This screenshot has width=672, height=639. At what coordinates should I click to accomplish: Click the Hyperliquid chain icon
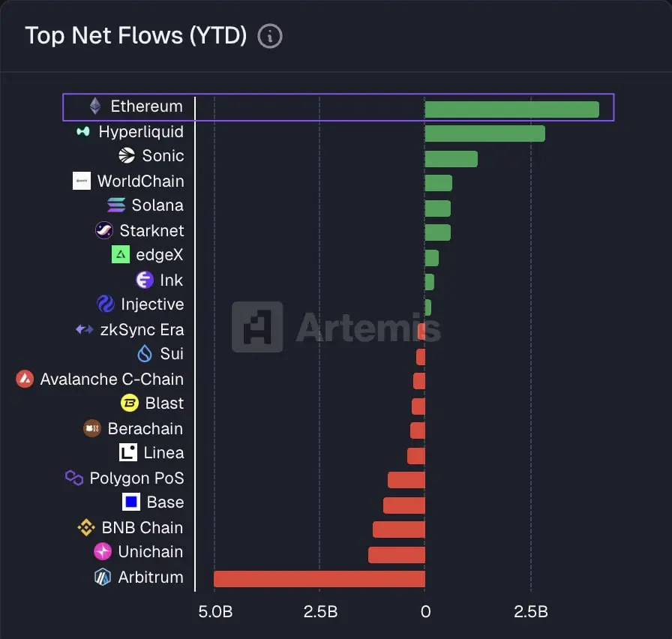(x=83, y=131)
